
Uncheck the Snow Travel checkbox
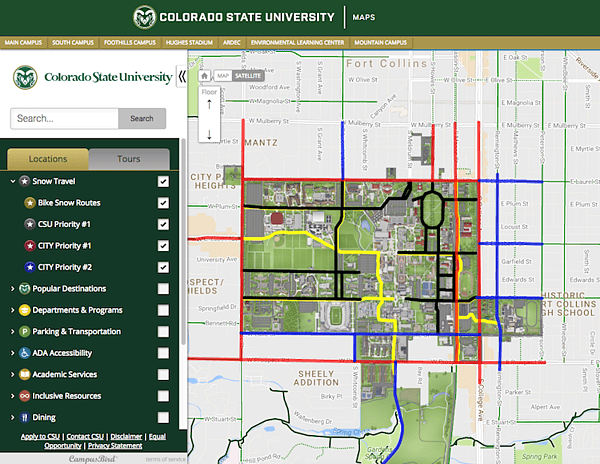(x=163, y=181)
